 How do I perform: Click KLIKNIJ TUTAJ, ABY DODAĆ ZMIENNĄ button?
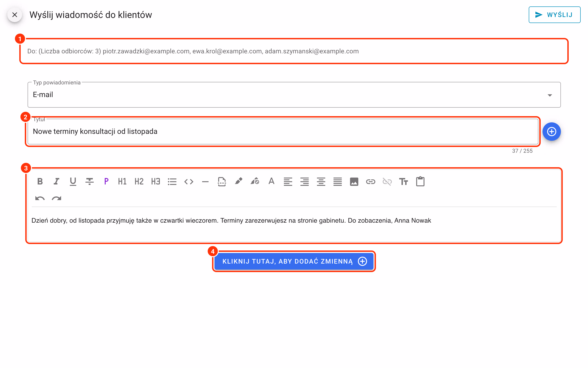pyautogui.click(x=294, y=262)
